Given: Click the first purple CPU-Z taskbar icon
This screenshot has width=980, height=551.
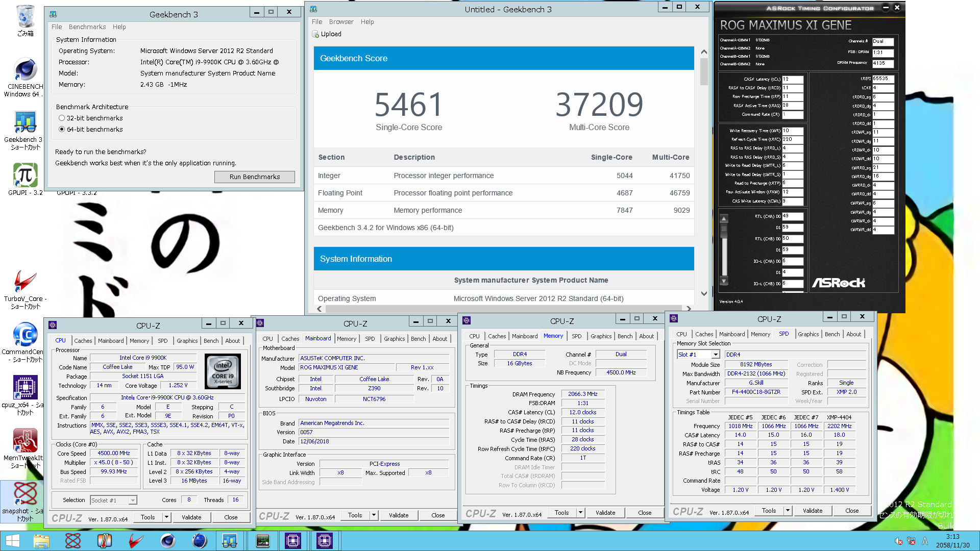Looking at the screenshot, I should (x=293, y=541).
